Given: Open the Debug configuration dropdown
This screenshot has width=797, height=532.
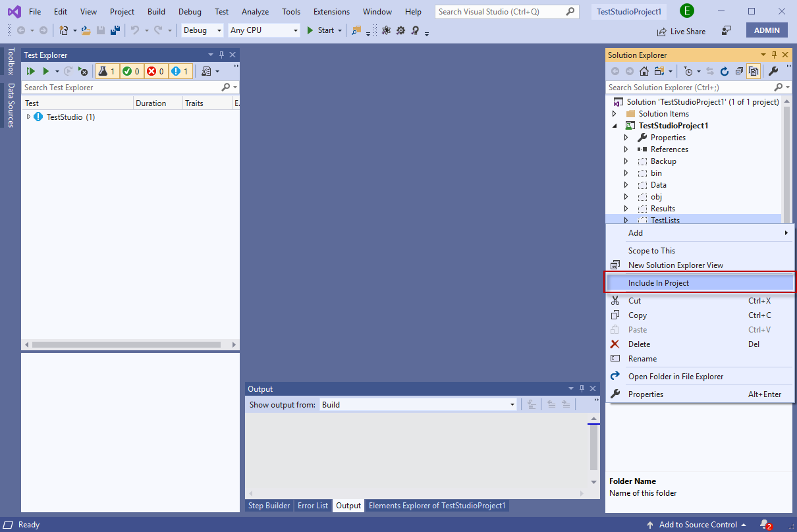Looking at the screenshot, I should click(203, 30).
